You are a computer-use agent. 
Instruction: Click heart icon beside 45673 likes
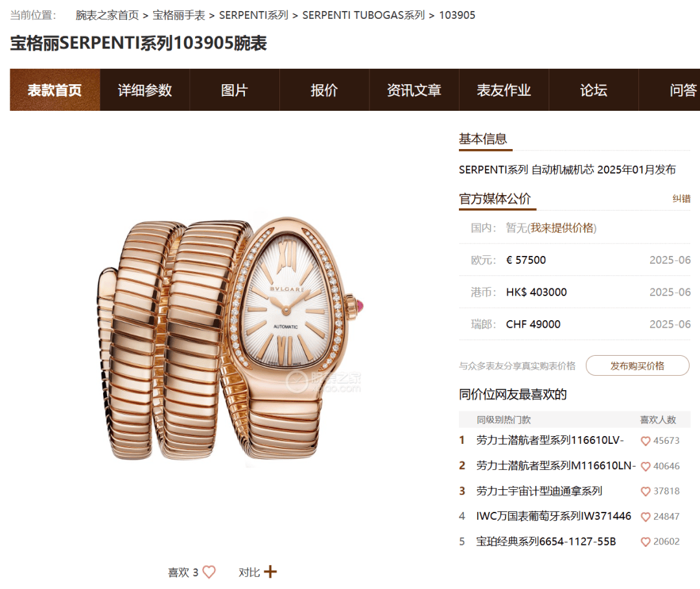pos(645,441)
